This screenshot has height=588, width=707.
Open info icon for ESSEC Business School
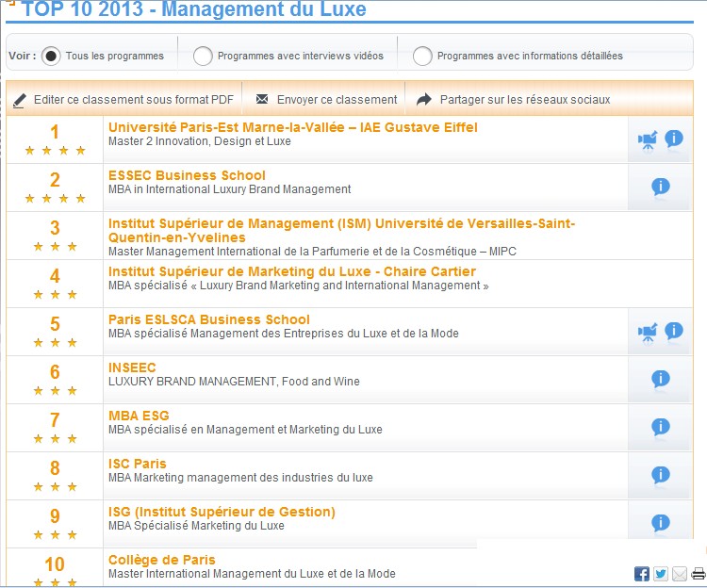pos(661,186)
